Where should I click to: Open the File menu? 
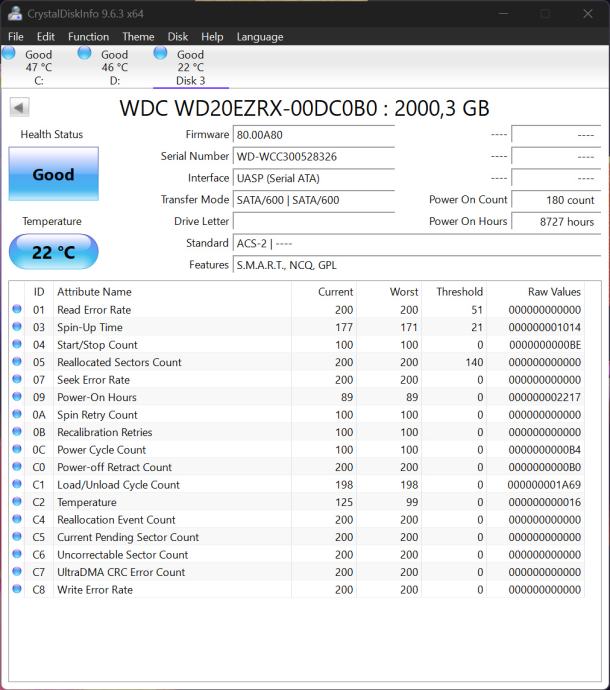(x=16, y=37)
